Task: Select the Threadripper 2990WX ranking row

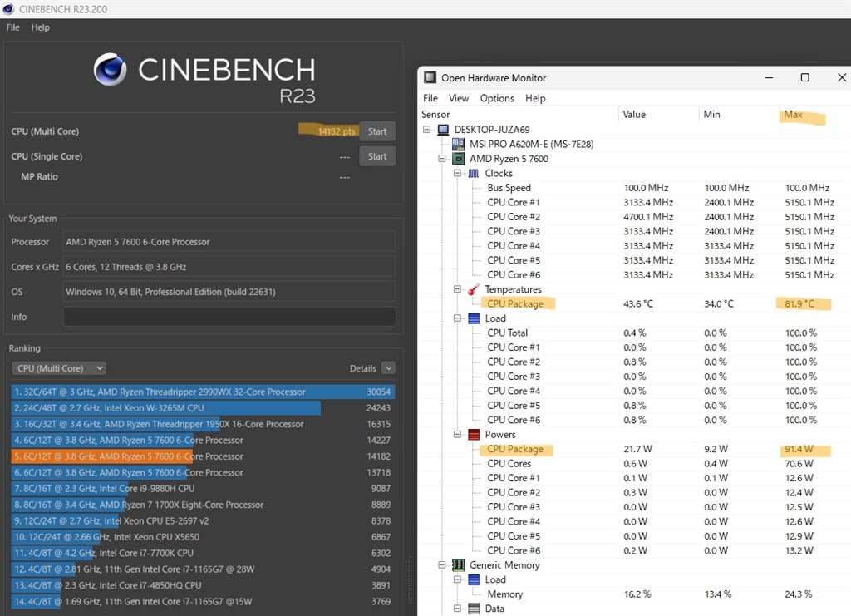Action: coord(203,392)
